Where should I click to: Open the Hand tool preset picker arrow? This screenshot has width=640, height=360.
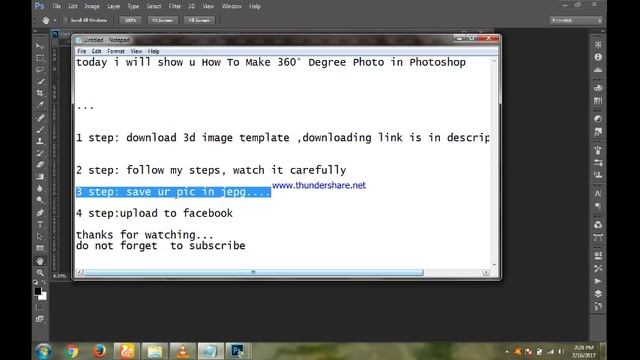pyautogui.click(x=55, y=20)
